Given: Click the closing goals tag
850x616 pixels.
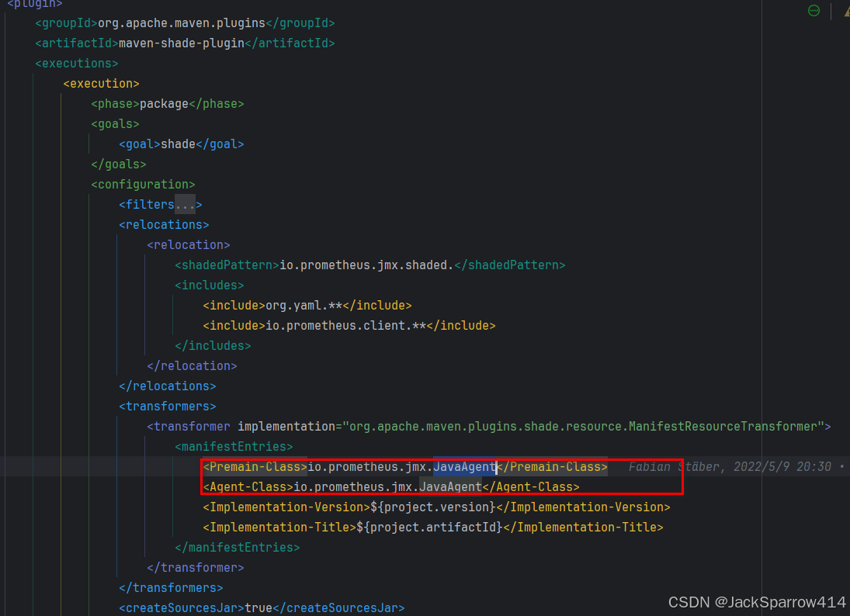Looking at the screenshot, I should tap(119, 164).
